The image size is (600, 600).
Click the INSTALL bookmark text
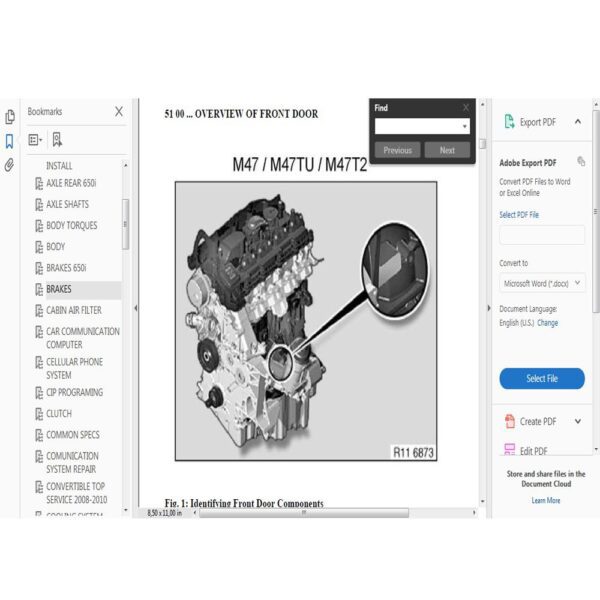pos(59,166)
